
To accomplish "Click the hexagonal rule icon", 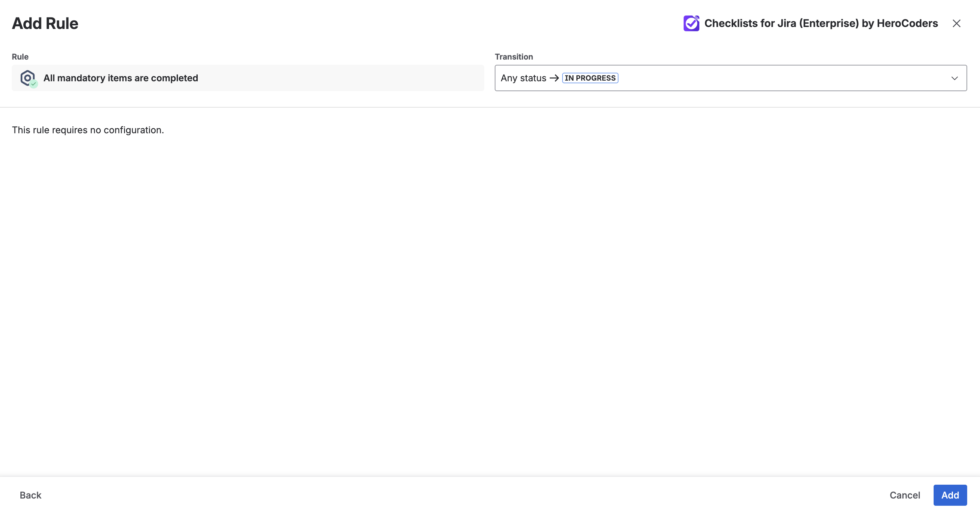I will (x=27, y=78).
